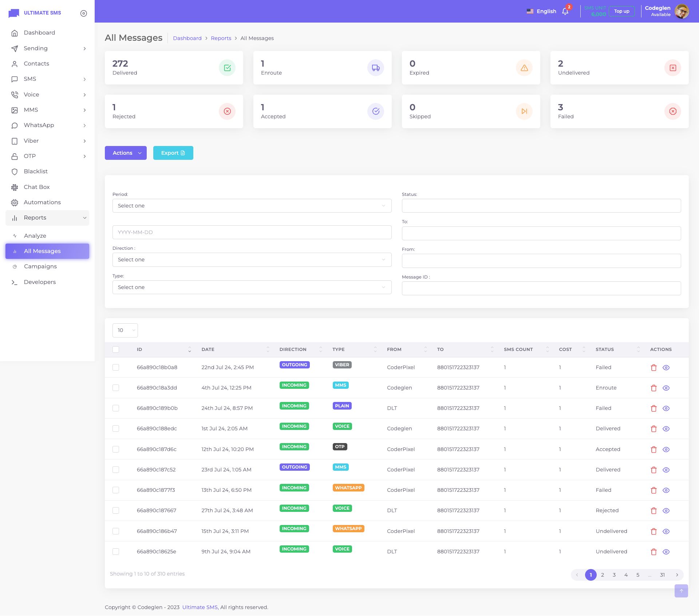
Task: Click the Top up button
Action: pyautogui.click(x=621, y=11)
